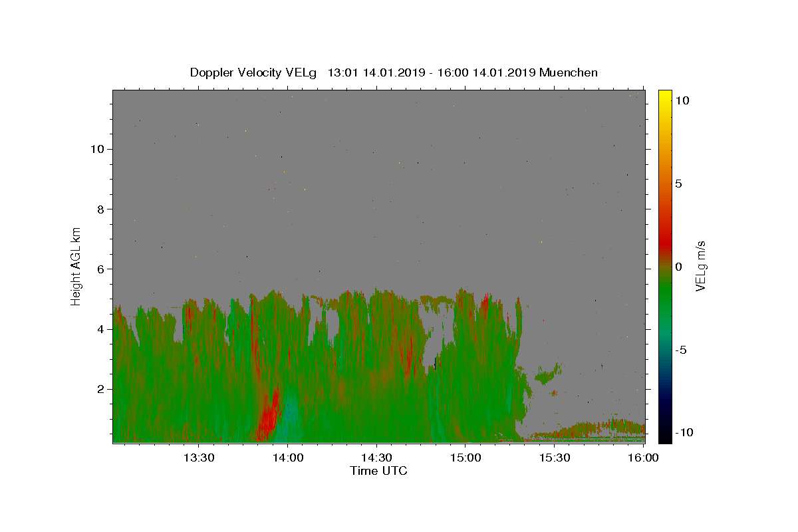Click the Muenchen text in the title
The height and width of the screenshot is (532, 798).
click(x=569, y=72)
